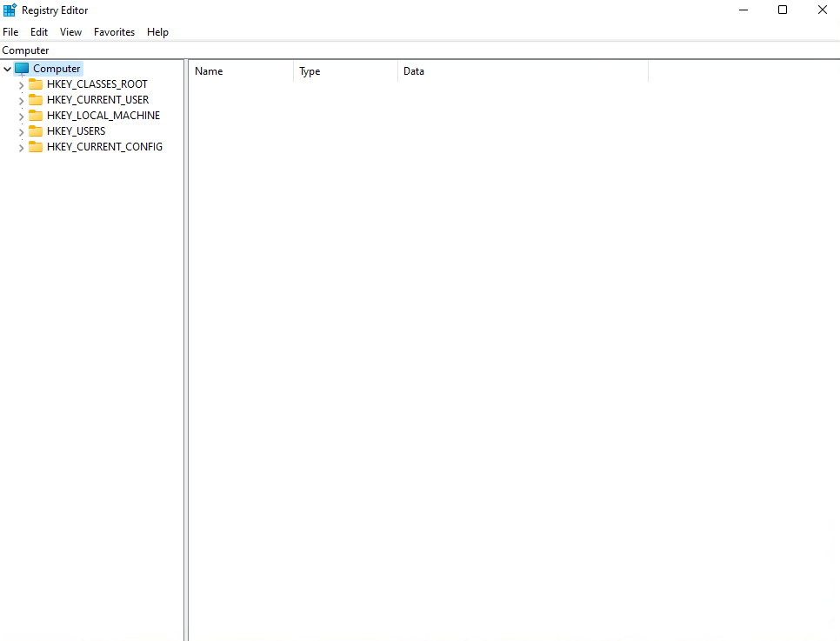Click the HKEY_LOCAL_MACHINE folder icon
This screenshot has width=840, height=641.
[36, 116]
